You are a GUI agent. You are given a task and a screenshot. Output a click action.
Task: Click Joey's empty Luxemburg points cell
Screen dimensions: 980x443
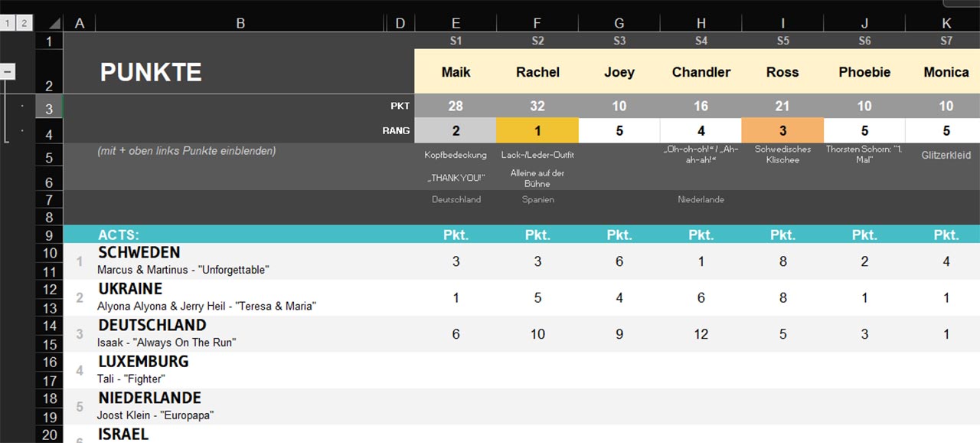coord(619,370)
